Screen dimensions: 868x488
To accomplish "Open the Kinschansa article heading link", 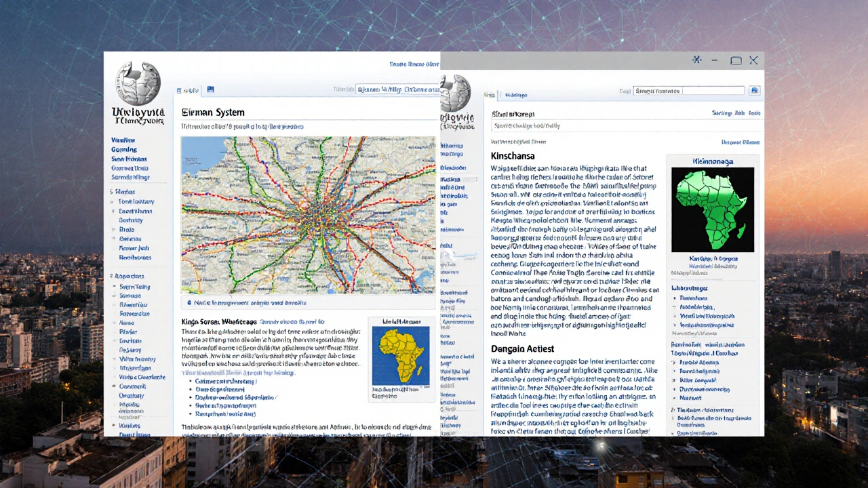I will pos(513,156).
